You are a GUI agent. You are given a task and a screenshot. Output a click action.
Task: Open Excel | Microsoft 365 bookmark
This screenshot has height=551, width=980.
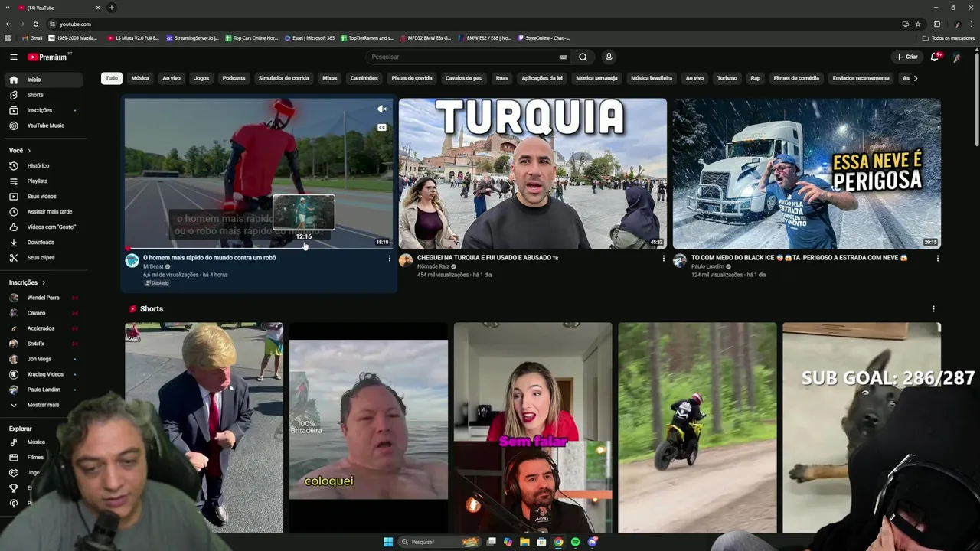point(309,38)
